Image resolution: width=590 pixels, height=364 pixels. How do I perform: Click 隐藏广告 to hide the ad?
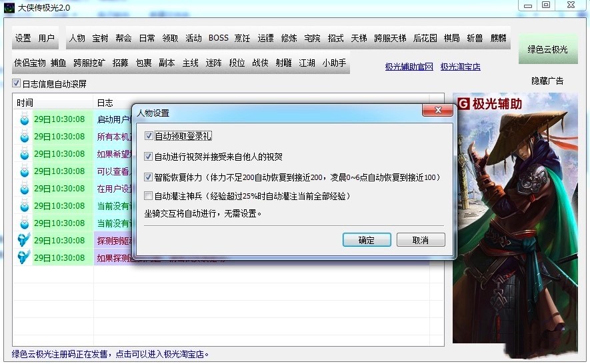547,81
